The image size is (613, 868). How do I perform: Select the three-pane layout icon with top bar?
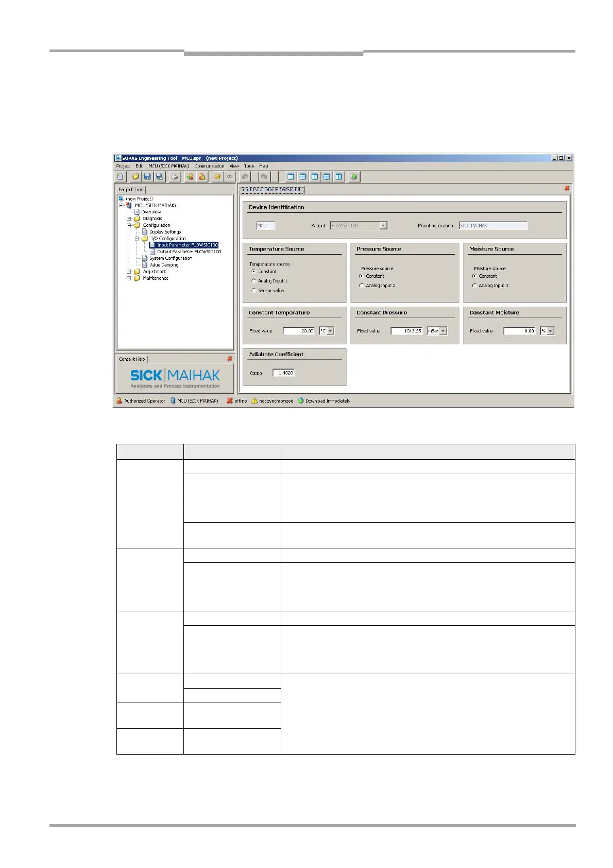click(x=327, y=177)
